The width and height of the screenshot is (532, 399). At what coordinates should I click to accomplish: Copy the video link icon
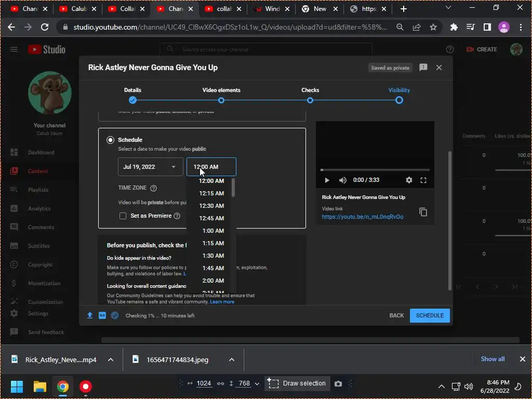click(423, 212)
